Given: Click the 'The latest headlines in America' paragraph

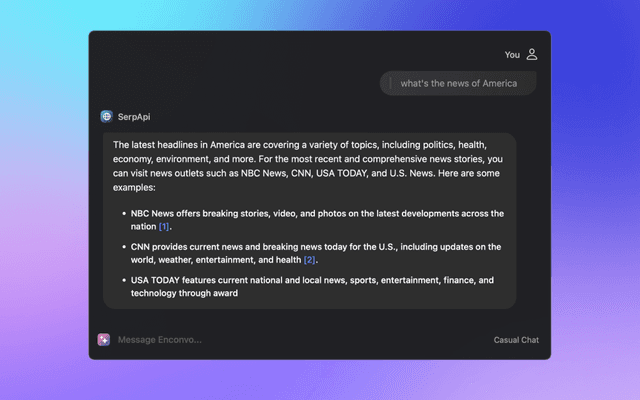Looking at the screenshot, I should (308, 166).
